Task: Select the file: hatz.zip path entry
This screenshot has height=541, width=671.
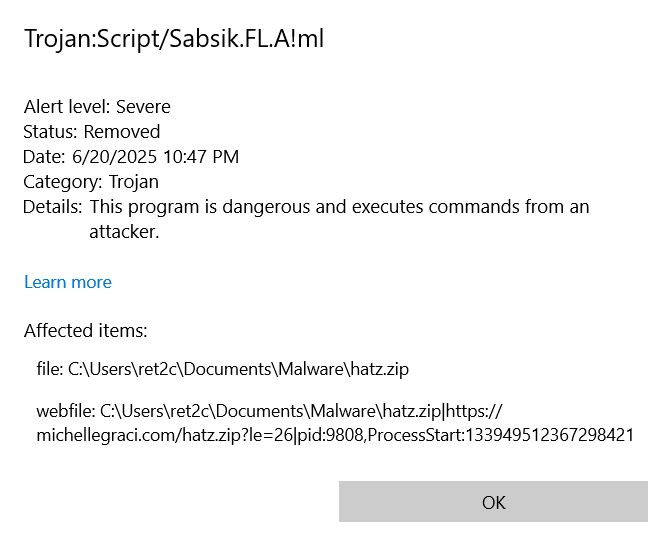Action: (222, 370)
